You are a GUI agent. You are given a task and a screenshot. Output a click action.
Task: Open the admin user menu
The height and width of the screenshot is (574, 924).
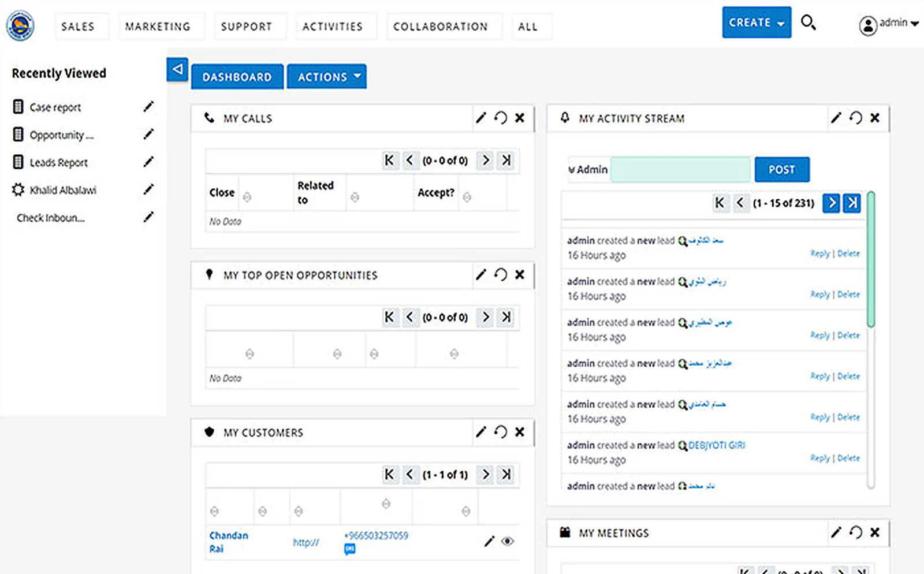coord(889,24)
